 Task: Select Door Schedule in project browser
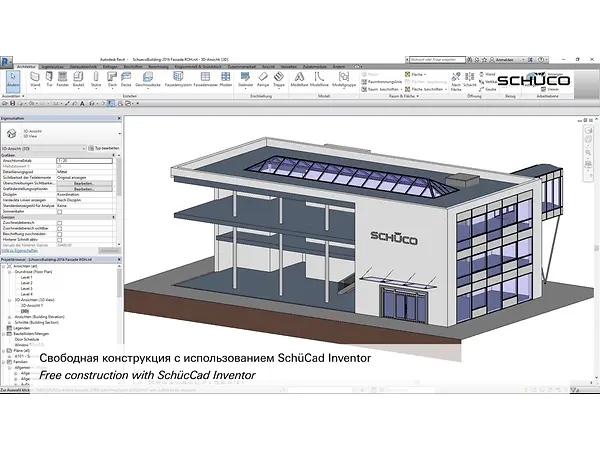(27, 339)
